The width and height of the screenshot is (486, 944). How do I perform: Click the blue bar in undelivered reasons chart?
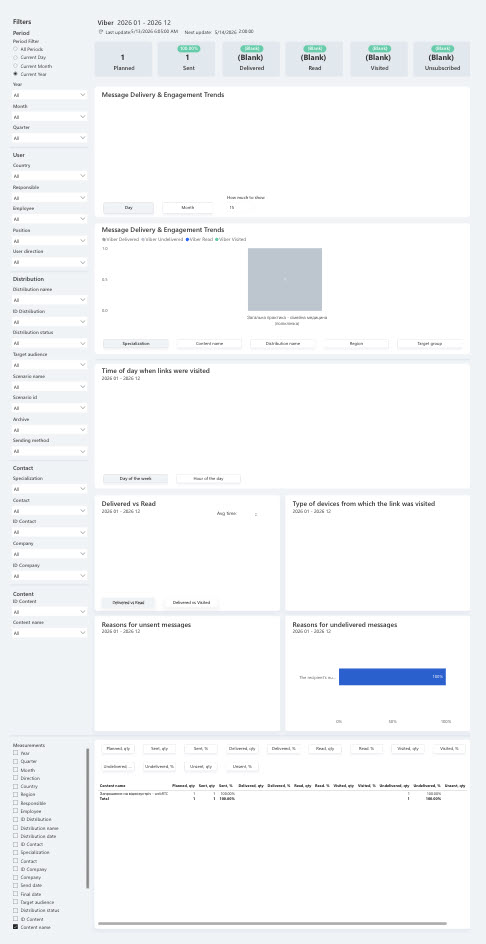coord(392,677)
